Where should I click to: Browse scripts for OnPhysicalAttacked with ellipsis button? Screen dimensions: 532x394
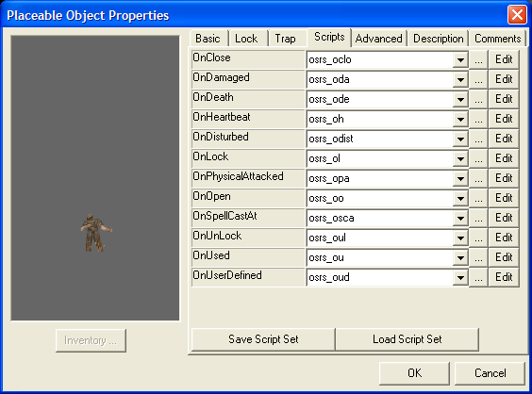click(x=478, y=178)
